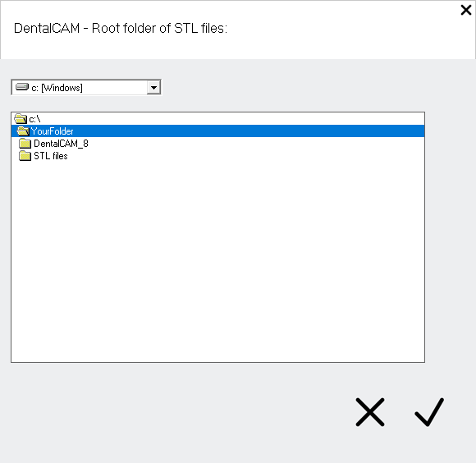
Task: Click the YourFolder open folder icon
Action: (23, 131)
